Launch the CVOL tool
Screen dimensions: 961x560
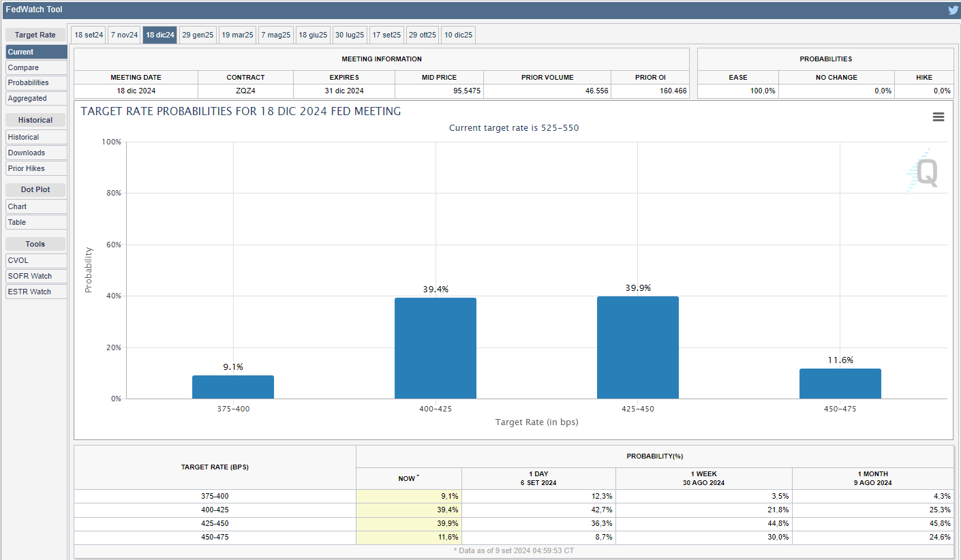[36, 260]
